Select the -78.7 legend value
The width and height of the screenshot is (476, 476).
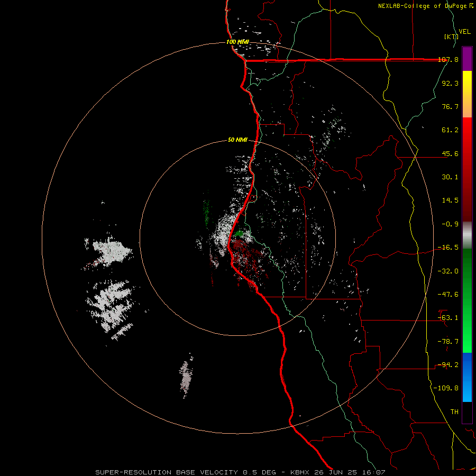(448, 342)
